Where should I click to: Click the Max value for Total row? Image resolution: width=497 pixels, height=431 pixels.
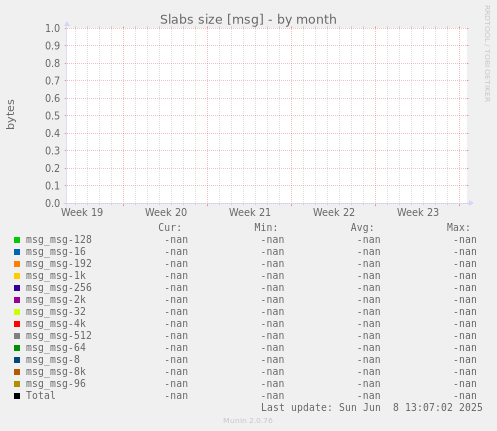(x=465, y=396)
